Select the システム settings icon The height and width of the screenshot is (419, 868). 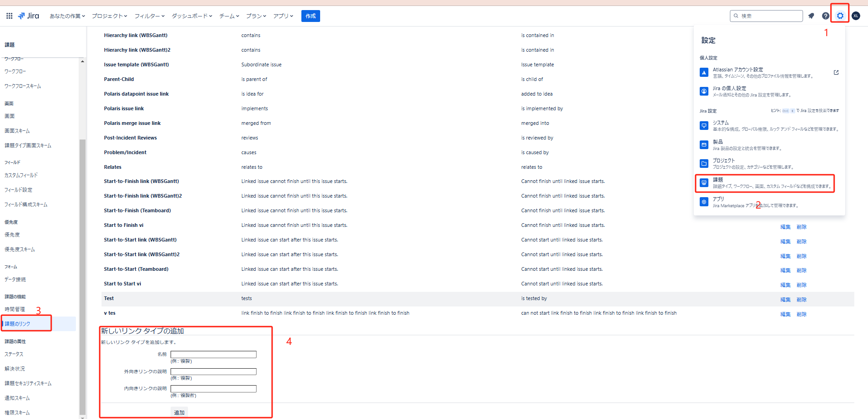[704, 126]
